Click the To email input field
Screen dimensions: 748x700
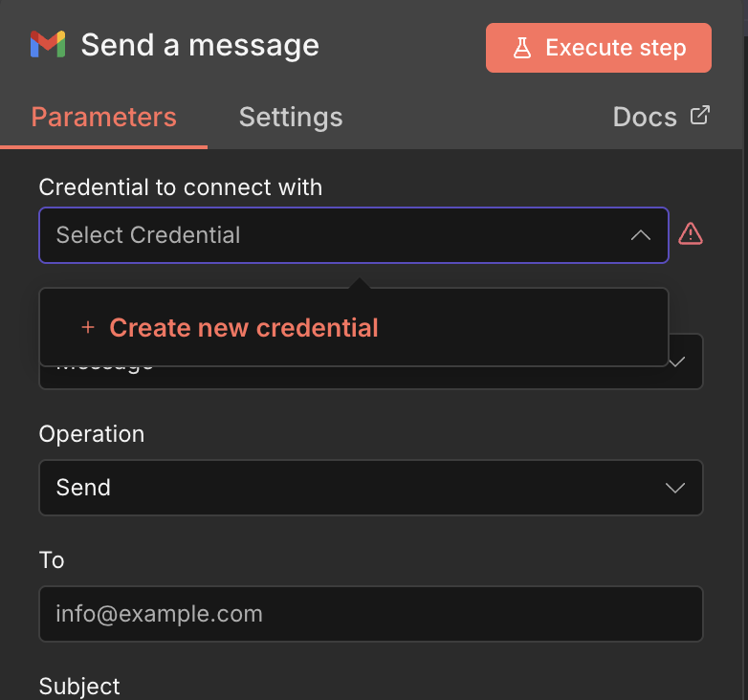[370, 614]
